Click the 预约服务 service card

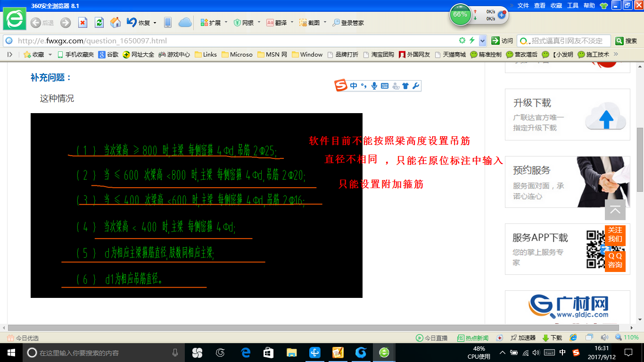pyautogui.click(x=568, y=182)
